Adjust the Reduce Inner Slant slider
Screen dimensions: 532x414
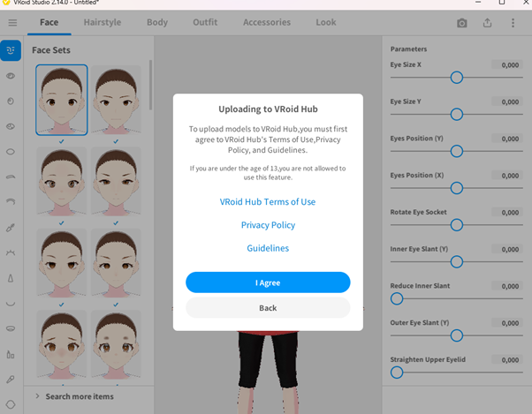coord(456,299)
